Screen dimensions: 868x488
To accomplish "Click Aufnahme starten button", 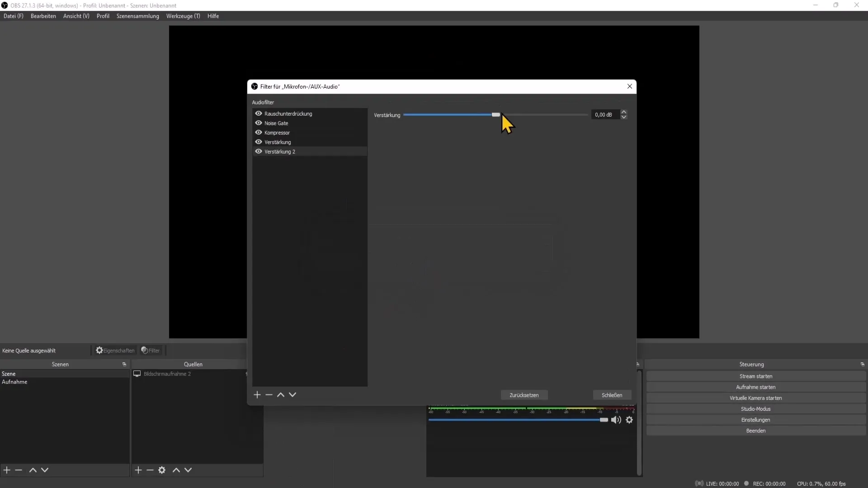I will coord(756,387).
